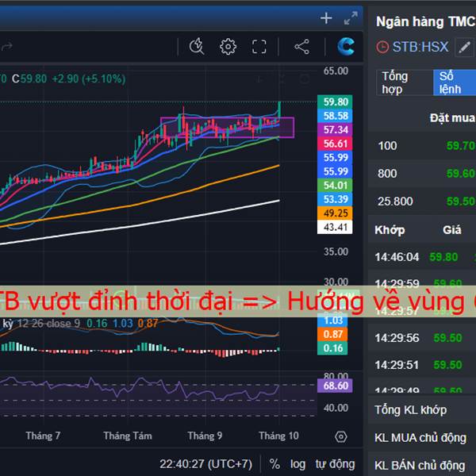Click the RSI 68.60 value label

point(335,386)
